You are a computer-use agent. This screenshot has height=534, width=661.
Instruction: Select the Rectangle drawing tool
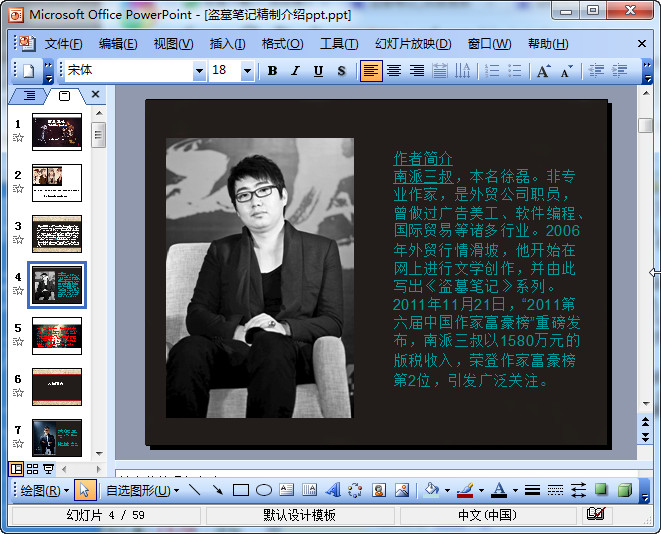tap(241, 490)
